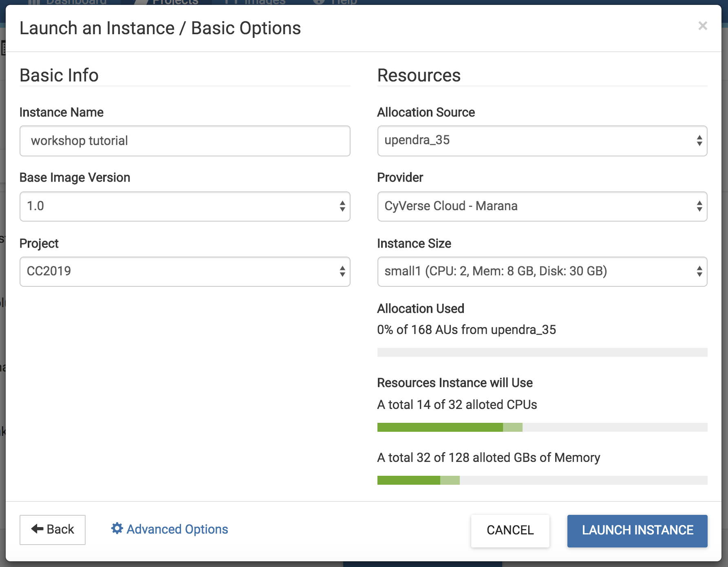Click the 'Basic Info' heading
Screen dimensions: 728x567
point(59,75)
